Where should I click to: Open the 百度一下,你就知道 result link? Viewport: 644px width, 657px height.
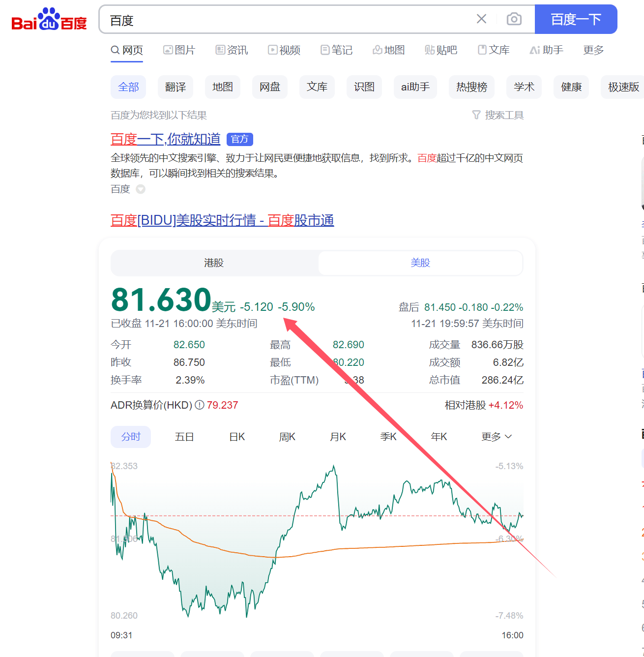(x=166, y=139)
